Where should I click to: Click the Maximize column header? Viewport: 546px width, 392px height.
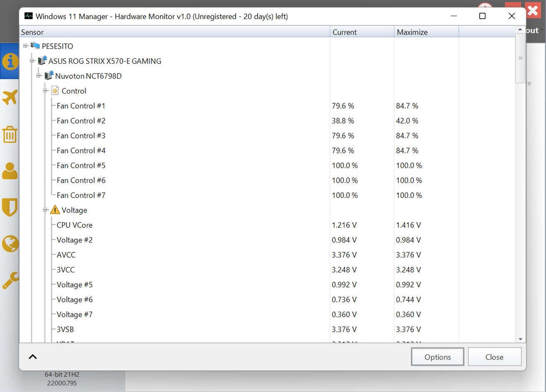coord(426,32)
